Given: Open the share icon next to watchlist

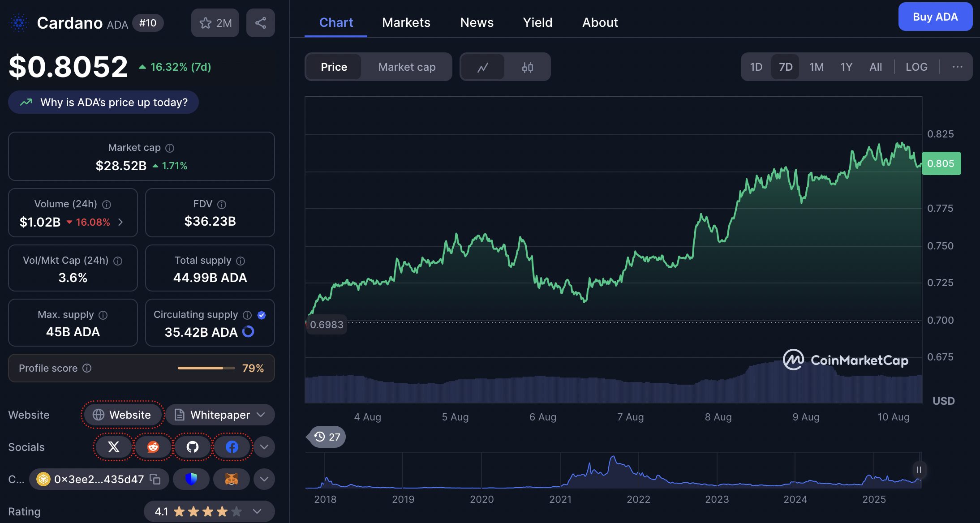Looking at the screenshot, I should (x=261, y=22).
